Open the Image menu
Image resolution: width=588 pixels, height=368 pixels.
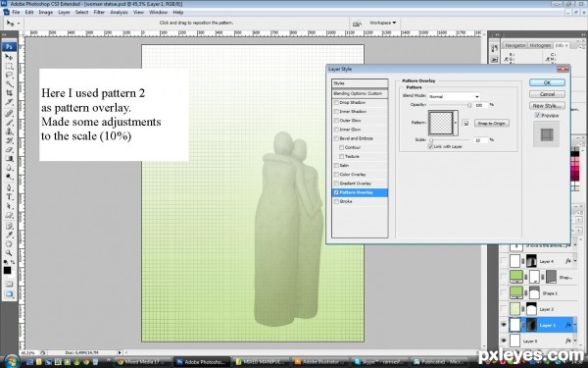pos(45,13)
